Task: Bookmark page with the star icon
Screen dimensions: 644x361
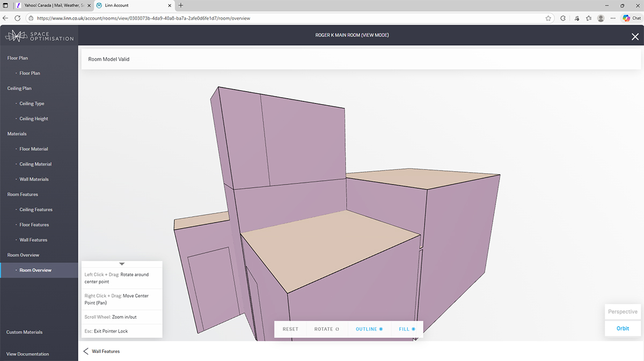Action: coord(548,18)
